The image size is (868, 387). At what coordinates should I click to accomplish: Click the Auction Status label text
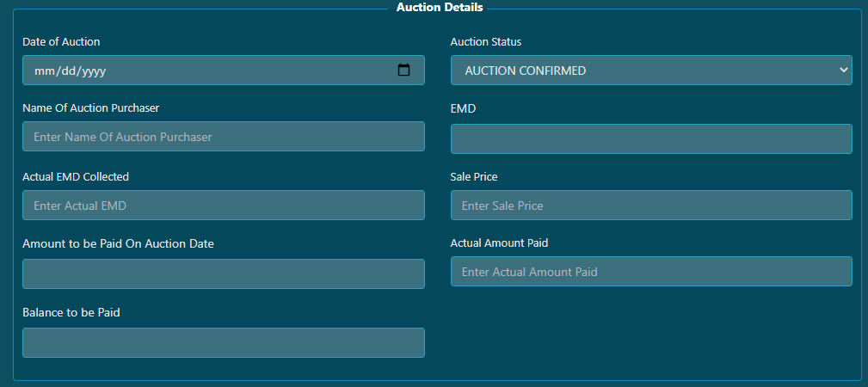tap(486, 41)
